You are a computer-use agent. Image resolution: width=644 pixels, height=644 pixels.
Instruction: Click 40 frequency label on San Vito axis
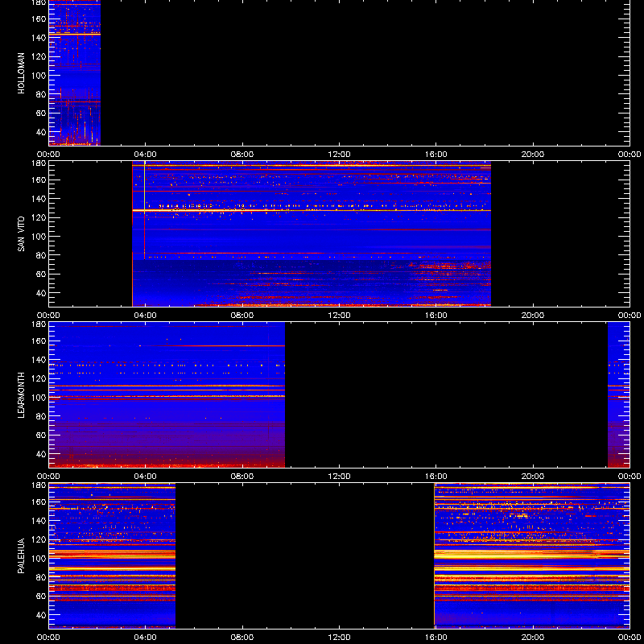[41, 293]
